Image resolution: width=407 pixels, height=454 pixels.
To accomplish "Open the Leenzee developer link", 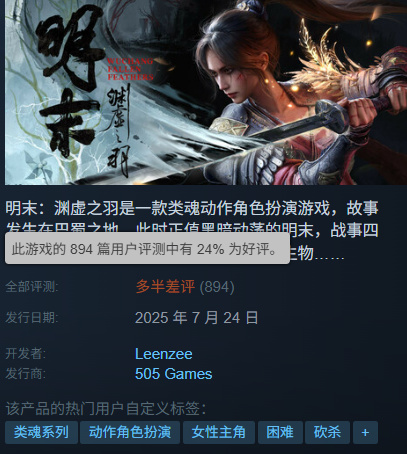I will click(164, 354).
